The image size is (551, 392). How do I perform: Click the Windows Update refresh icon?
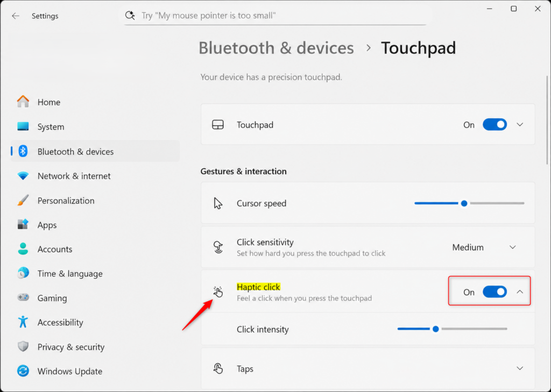tap(23, 370)
